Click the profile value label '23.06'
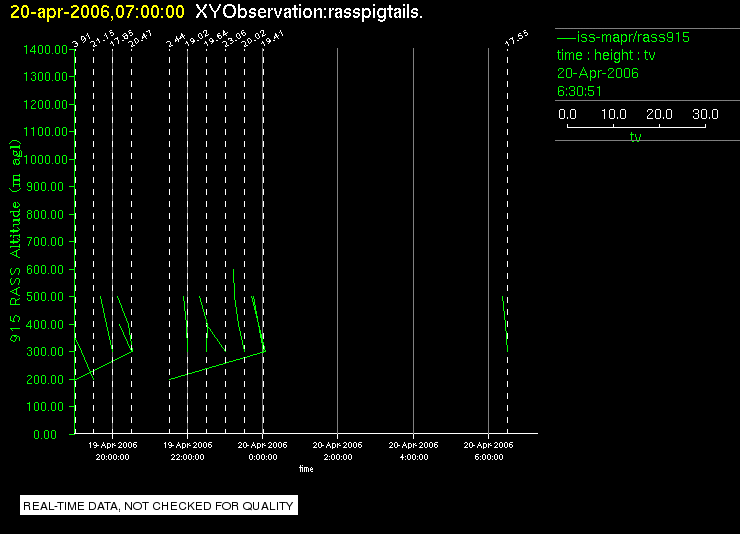The width and height of the screenshot is (740, 534). point(234,39)
